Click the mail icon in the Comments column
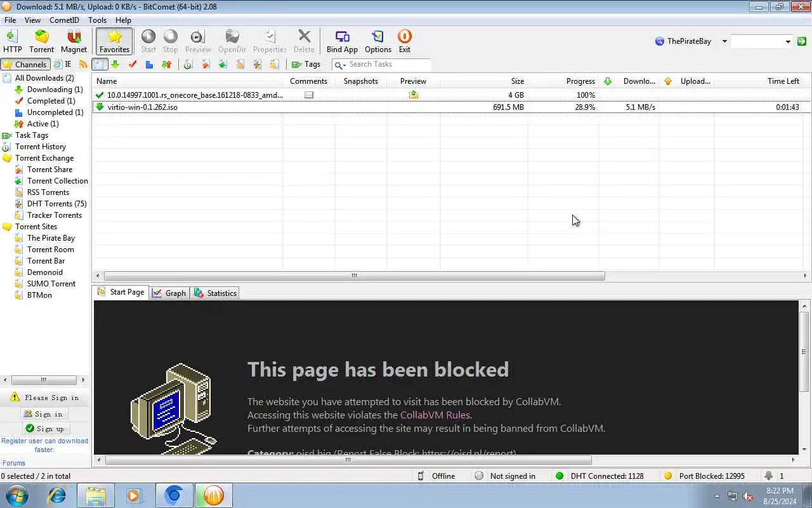The height and width of the screenshot is (508, 812). click(x=309, y=95)
